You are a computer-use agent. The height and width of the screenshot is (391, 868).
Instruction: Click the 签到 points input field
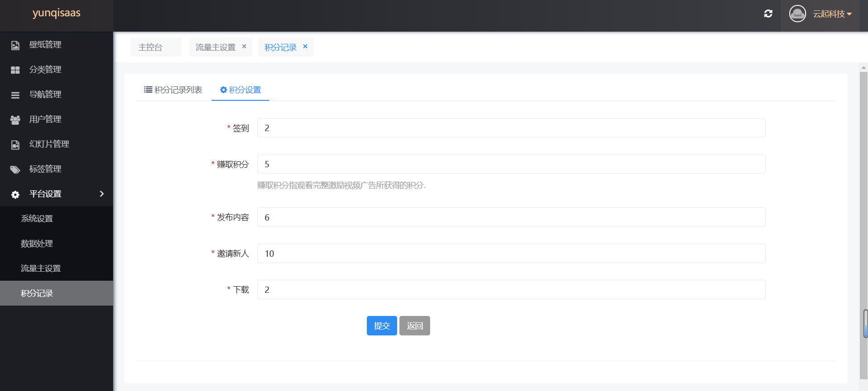coord(511,128)
